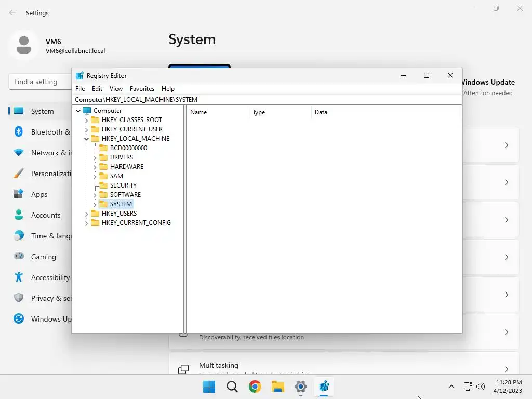Open Apps category in Settings sidebar
Image resolution: width=532 pixels, height=399 pixels.
pyautogui.click(x=40, y=194)
